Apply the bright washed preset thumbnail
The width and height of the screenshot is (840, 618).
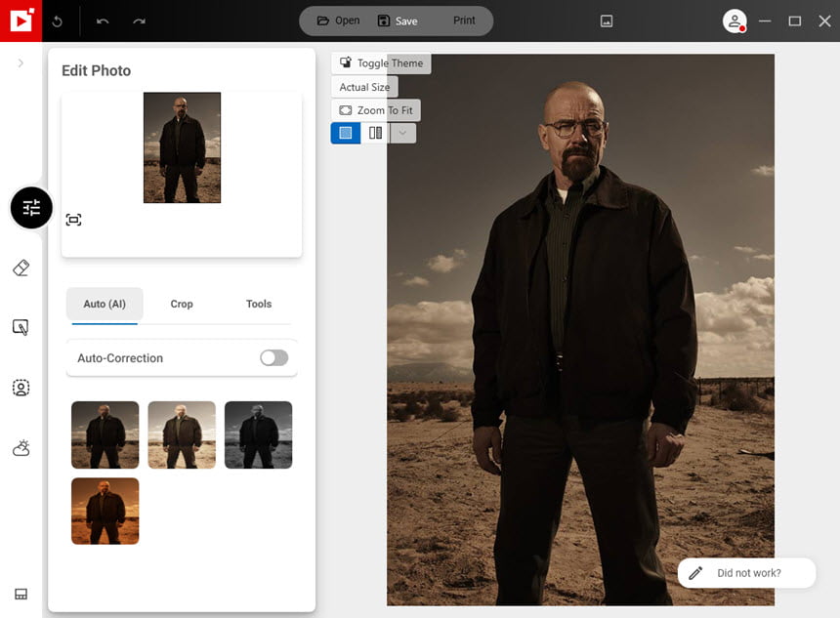[x=182, y=434]
